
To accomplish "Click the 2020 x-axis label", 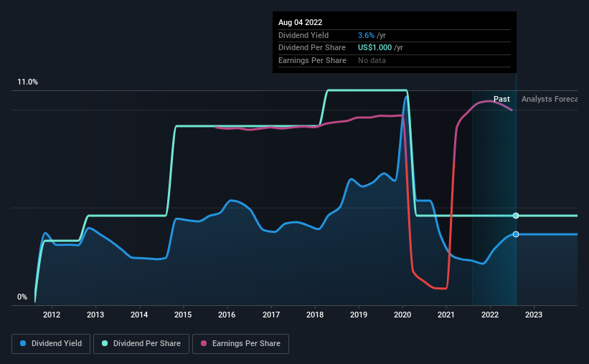I will click(x=402, y=315).
